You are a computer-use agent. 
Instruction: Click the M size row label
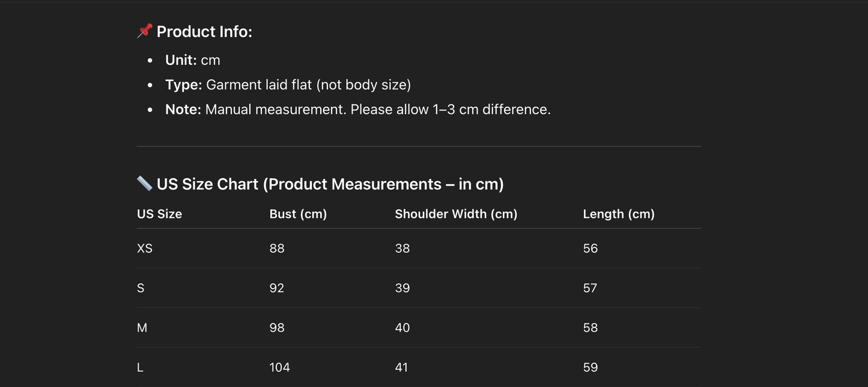click(x=142, y=328)
